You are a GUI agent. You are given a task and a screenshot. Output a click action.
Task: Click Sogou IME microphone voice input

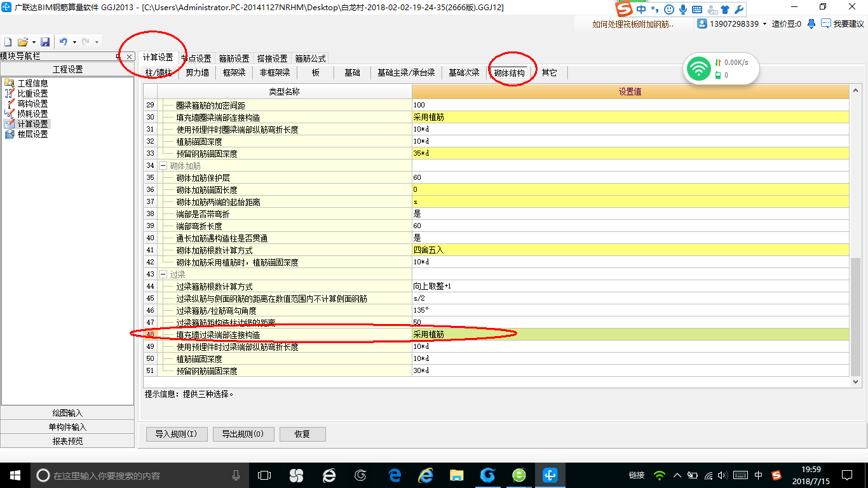[x=683, y=10]
